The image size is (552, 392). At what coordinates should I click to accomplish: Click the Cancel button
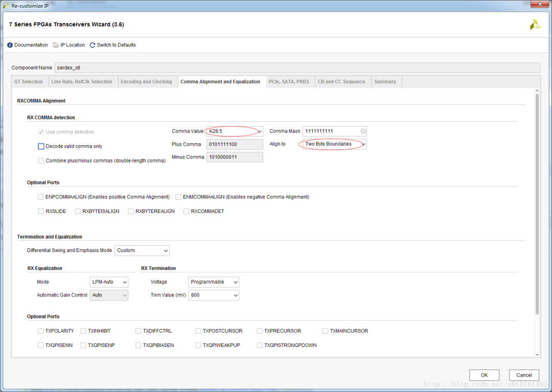tap(524, 375)
